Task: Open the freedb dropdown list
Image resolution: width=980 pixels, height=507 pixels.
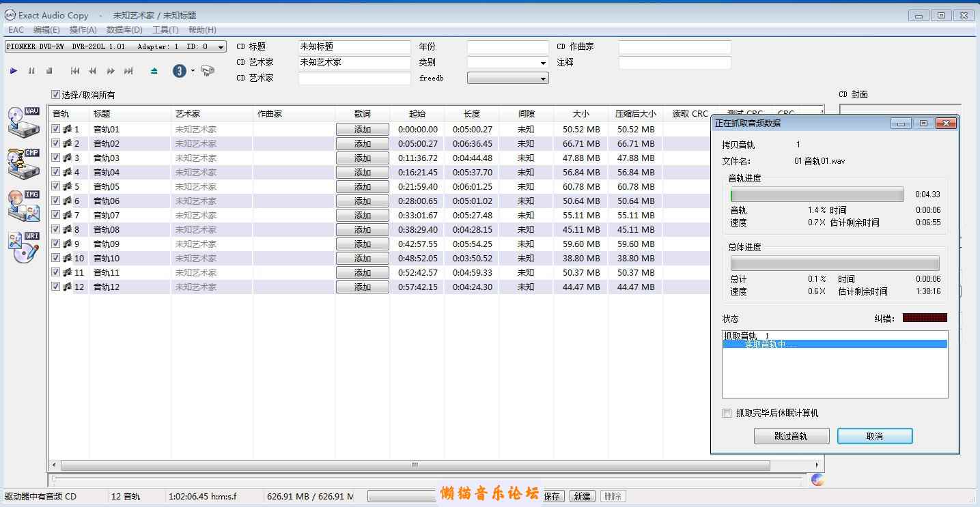Action: click(x=543, y=78)
